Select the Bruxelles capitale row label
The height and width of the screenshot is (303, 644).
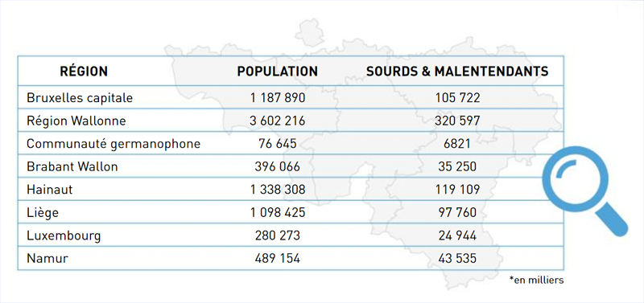pyautogui.click(x=80, y=98)
